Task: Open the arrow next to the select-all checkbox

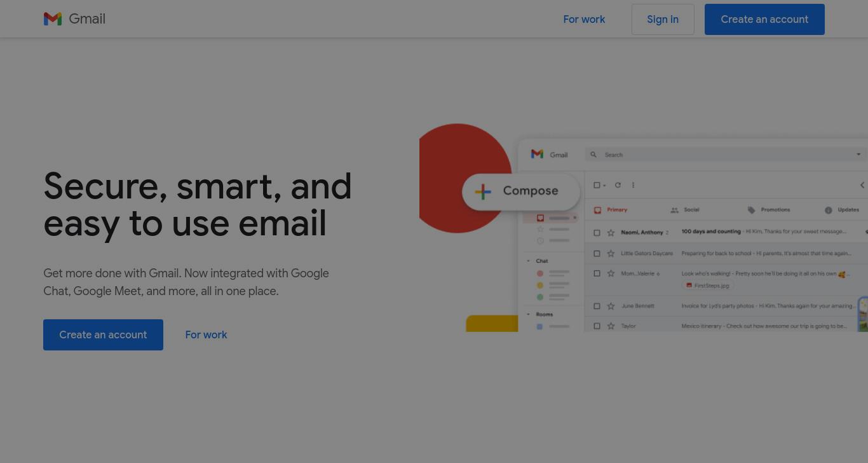Action: tap(604, 186)
